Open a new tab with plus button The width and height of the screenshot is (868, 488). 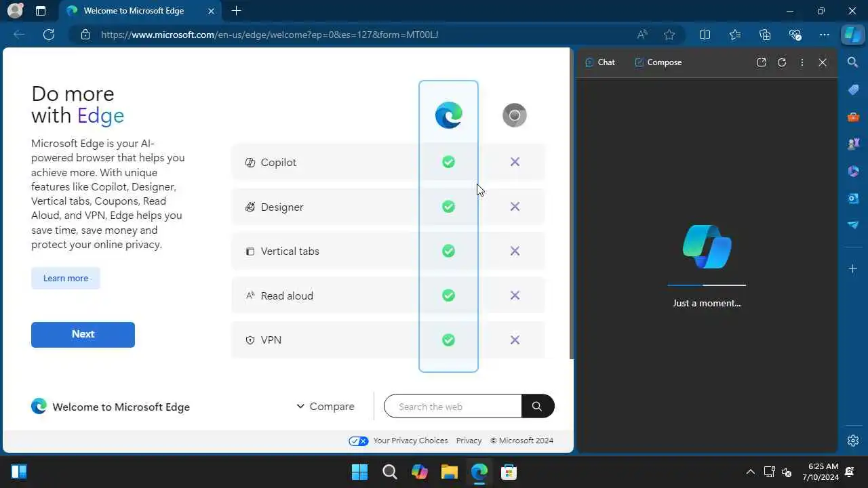coord(236,11)
